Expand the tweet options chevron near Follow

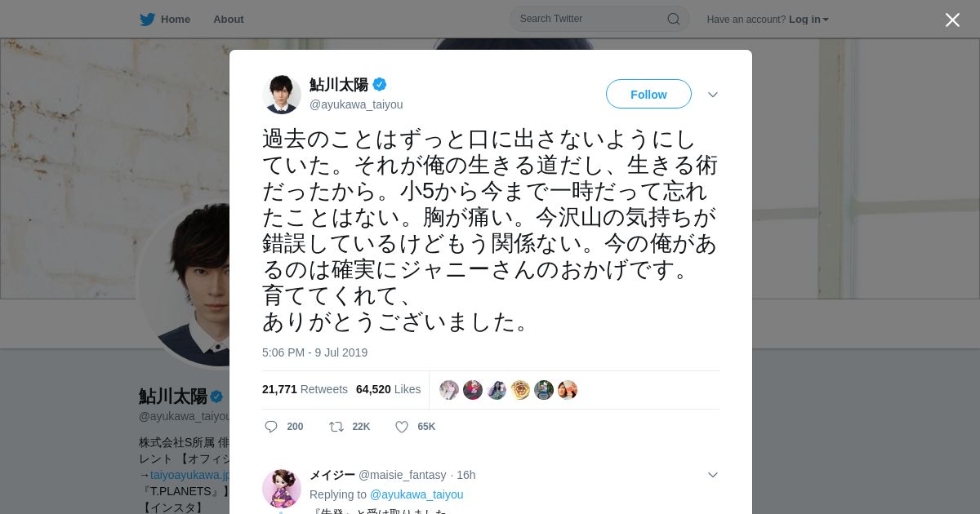(713, 95)
